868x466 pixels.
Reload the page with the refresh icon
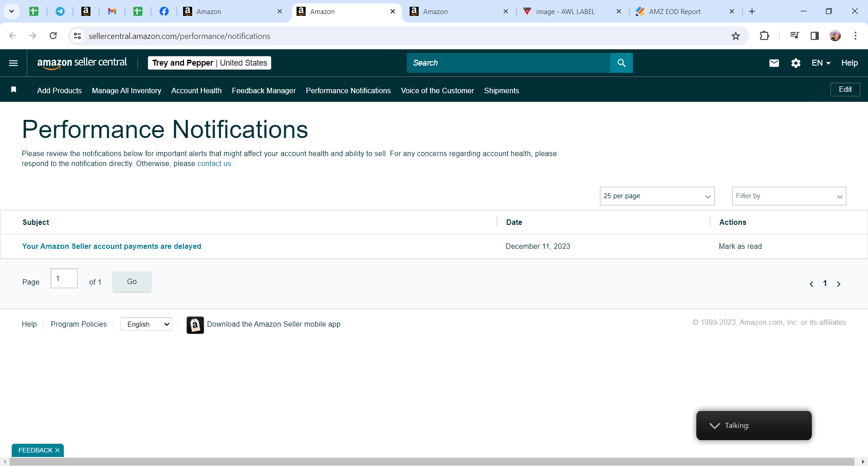click(x=53, y=36)
